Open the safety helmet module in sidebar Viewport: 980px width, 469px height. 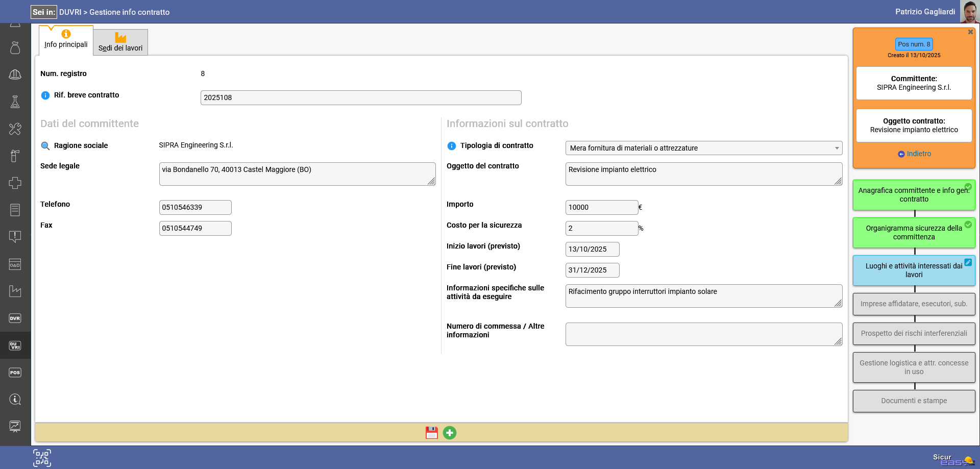15,74
